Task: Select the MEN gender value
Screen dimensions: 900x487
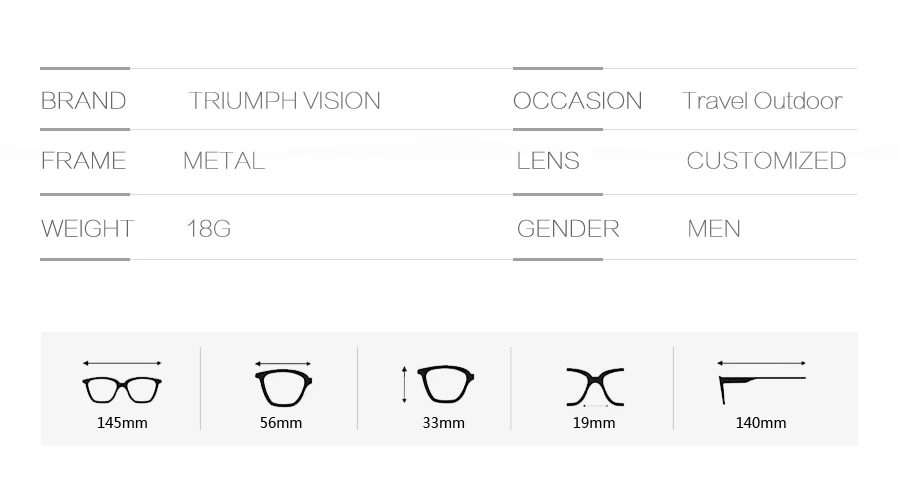Action: [x=714, y=229]
